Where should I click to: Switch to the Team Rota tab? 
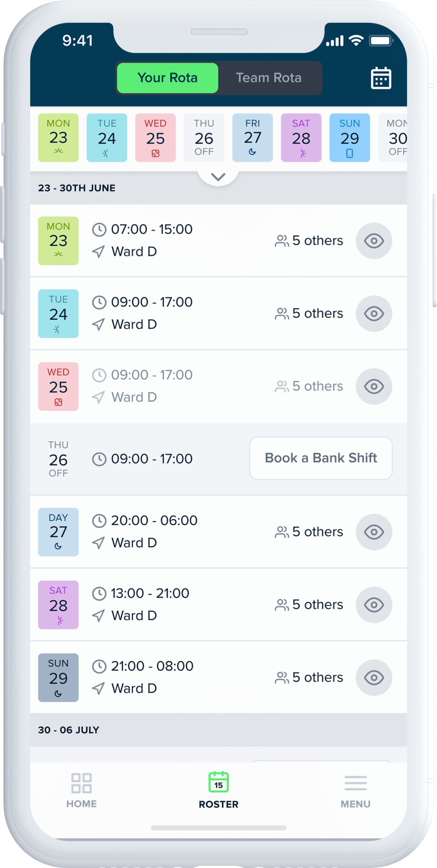click(269, 78)
